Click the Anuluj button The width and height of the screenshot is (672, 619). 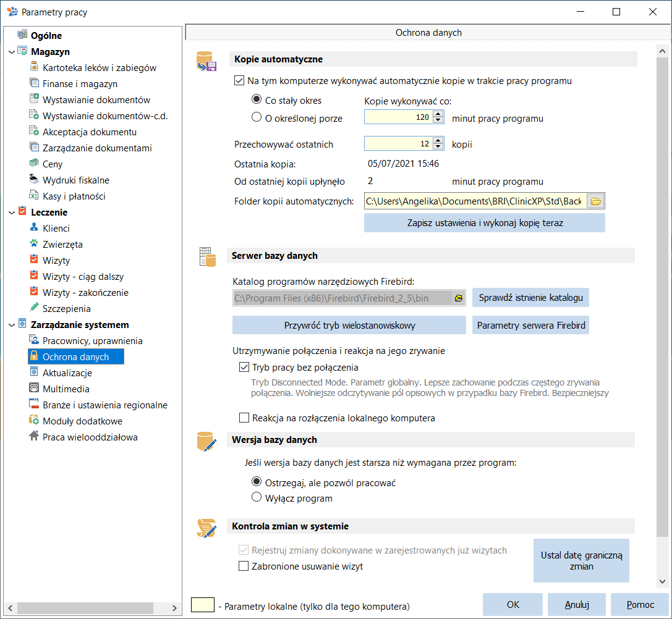(x=576, y=604)
